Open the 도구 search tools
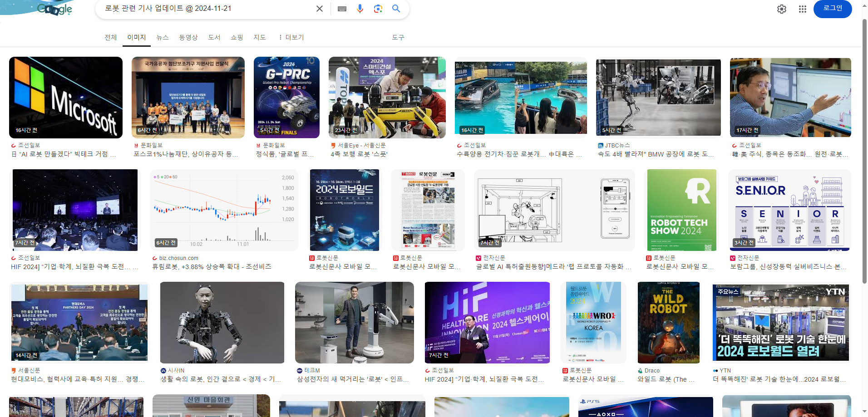 point(398,37)
